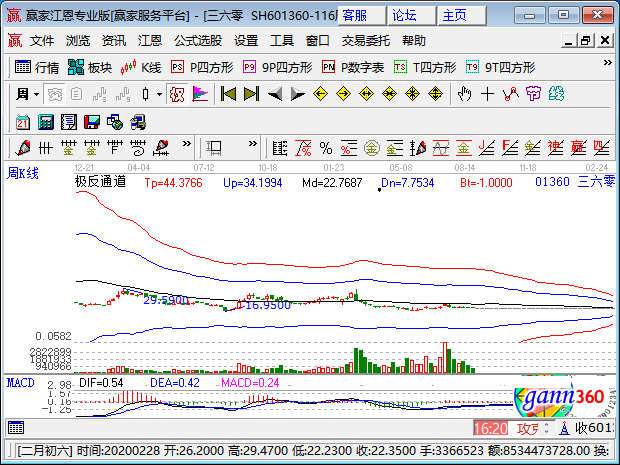Open the 文件 menu
The image size is (620, 465).
pos(42,40)
